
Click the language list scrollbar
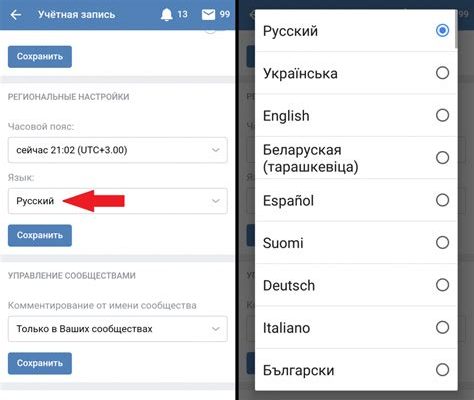[x=456, y=29]
